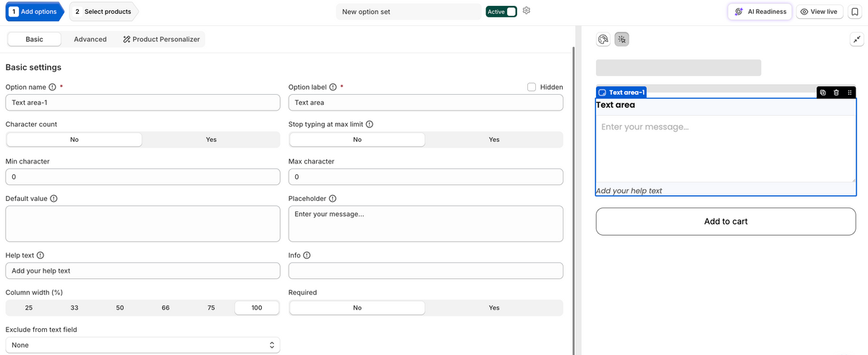Select column width 33

tap(75, 308)
